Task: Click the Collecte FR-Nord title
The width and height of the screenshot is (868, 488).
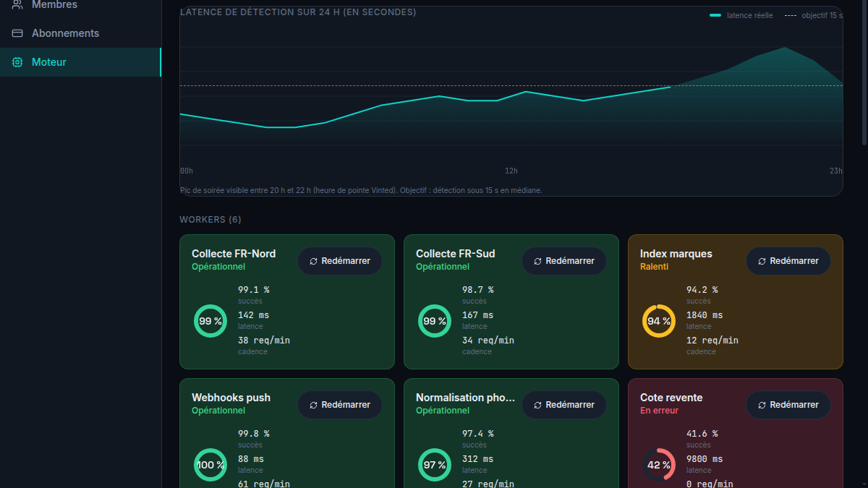Action: 234,254
